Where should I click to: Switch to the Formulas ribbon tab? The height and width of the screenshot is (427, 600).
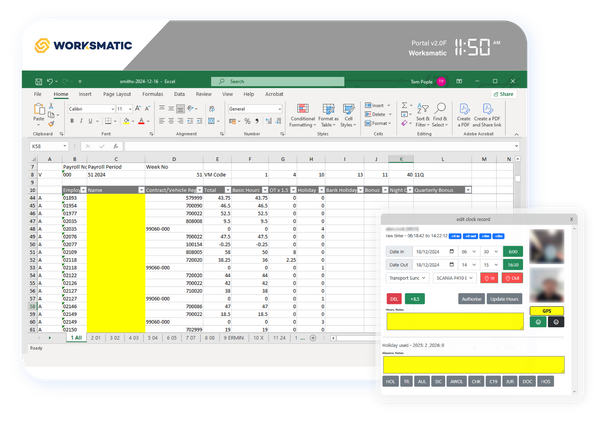point(153,94)
